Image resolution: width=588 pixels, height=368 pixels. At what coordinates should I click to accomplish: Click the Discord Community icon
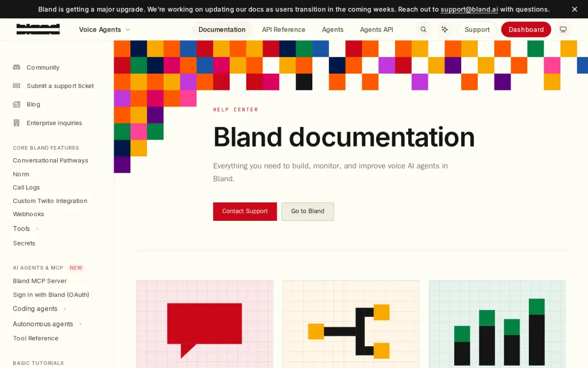[17, 67]
